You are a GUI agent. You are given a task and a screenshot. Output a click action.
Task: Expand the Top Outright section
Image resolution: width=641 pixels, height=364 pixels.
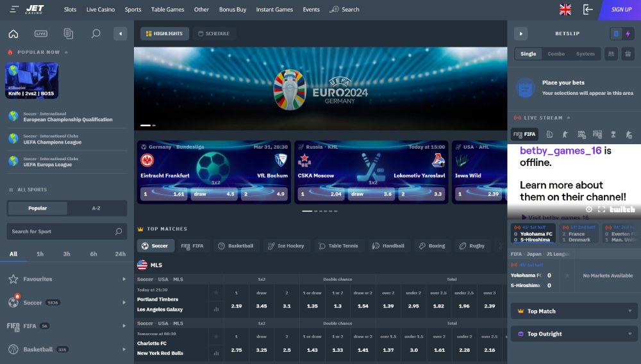pos(574,334)
